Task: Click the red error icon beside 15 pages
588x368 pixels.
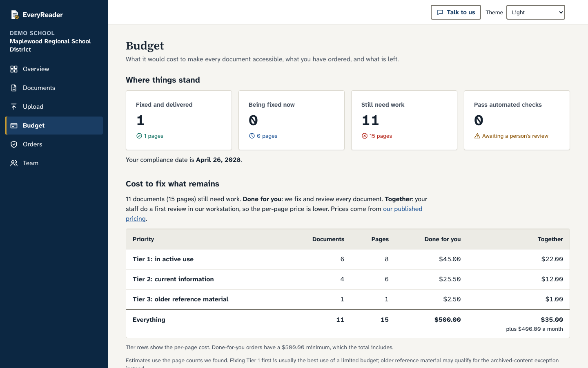Action: [364, 136]
